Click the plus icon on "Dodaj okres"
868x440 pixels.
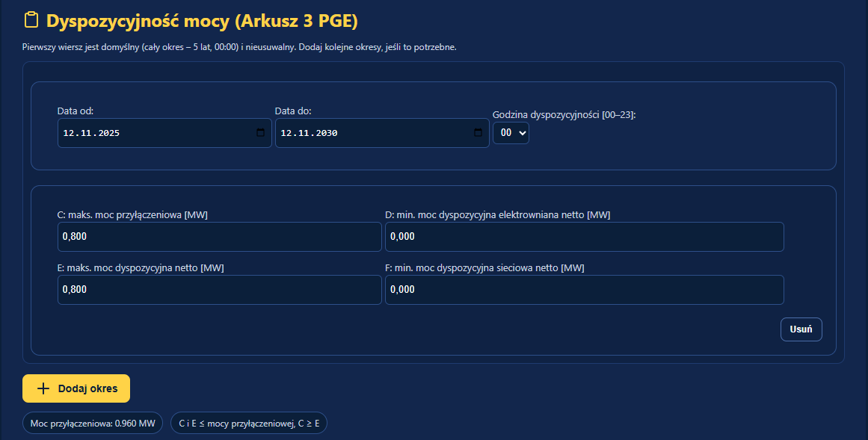(x=42, y=388)
